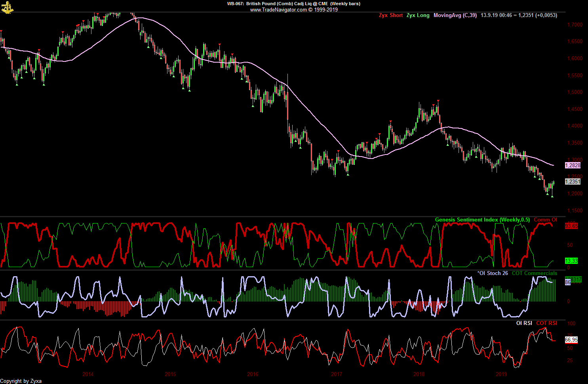Click the 66,95 RSI value tag
The height and width of the screenshot is (384, 588).
[x=571, y=340]
